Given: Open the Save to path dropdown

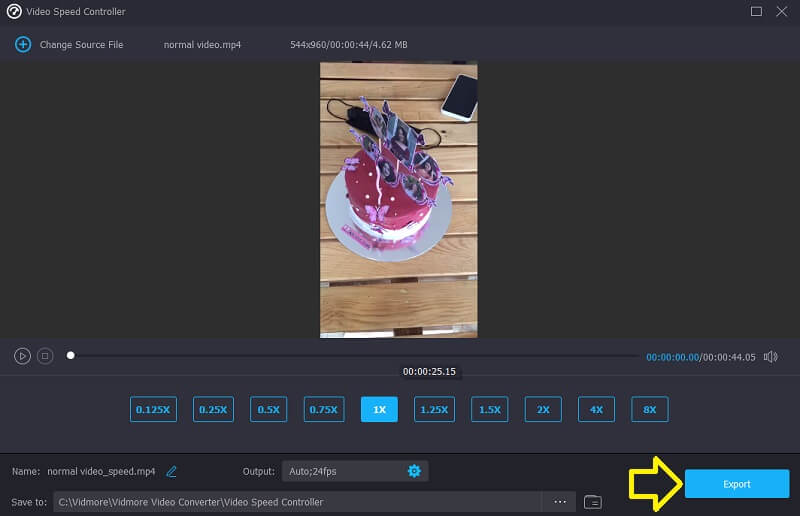Looking at the screenshot, I should tap(298, 501).
